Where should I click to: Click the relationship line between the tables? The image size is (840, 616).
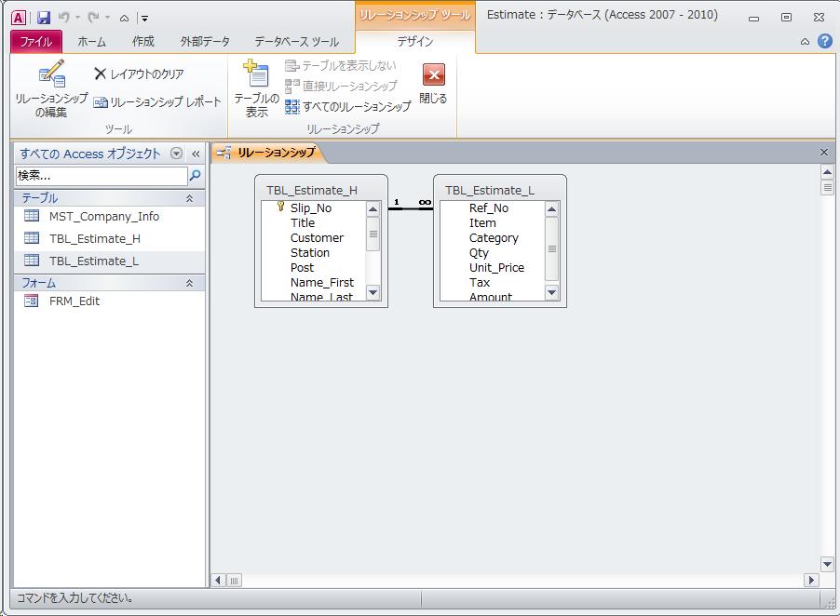pyautogui.click(x=411, y=208)
